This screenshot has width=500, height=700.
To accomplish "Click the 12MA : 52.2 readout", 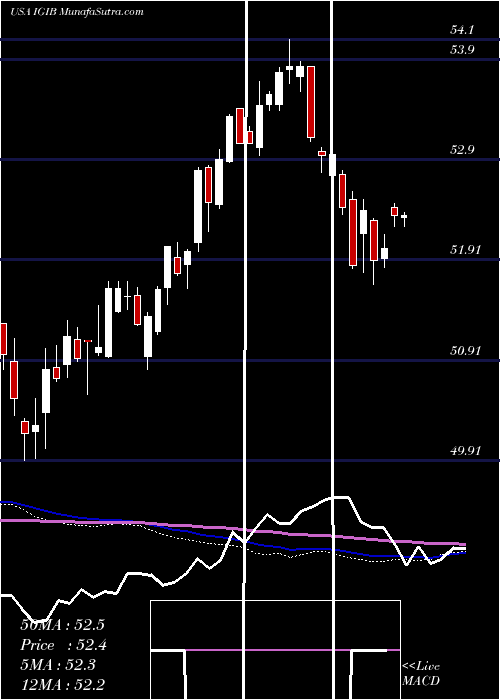I will [63, 685].
